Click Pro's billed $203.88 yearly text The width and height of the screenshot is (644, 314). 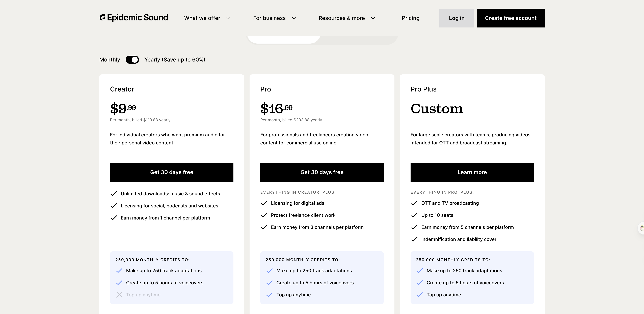coord(291,120)
